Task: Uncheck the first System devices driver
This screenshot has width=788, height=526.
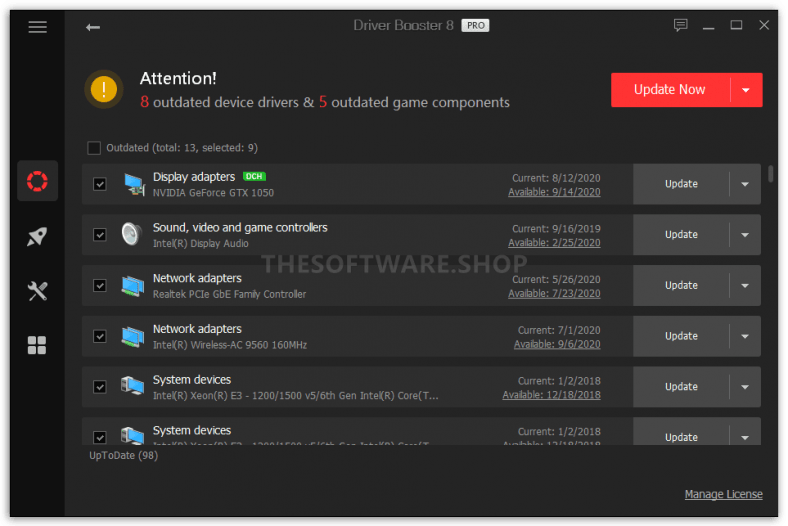Action: [x=100, y=387]
